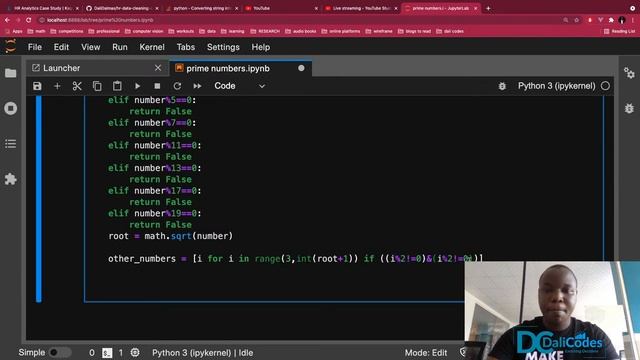Restart the kernel with the circular arrow
The image size is (640, 360).
[x=177, y=86]
